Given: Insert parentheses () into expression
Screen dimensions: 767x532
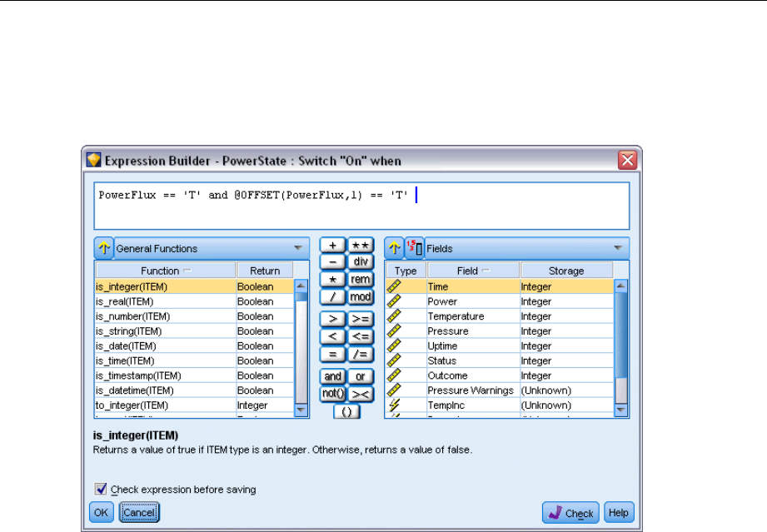Looking at the screenshot, I should point(346,412).
